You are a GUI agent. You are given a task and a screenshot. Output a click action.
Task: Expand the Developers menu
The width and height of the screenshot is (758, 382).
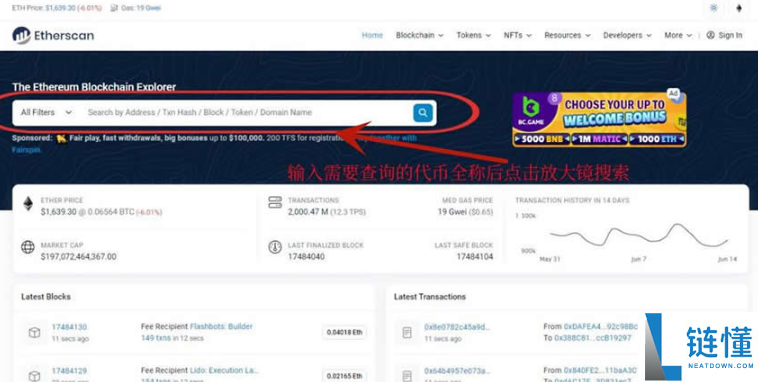tap(627, 35)
